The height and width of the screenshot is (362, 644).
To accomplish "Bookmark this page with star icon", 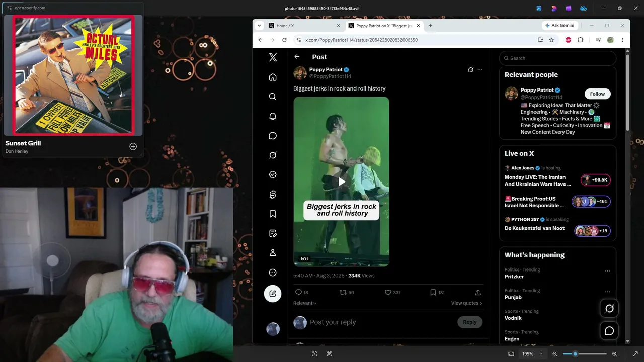I will pos(551,40).
